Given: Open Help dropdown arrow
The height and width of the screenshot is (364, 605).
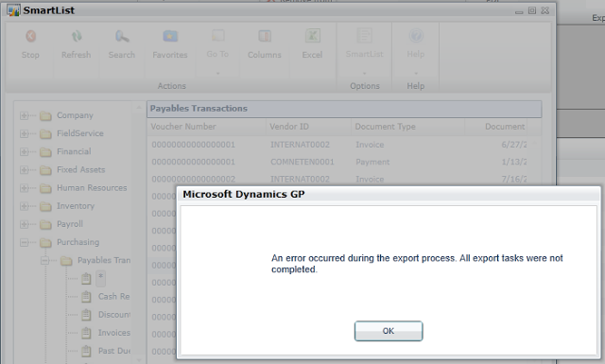Looking at the screenshot, I should point(416,73).
